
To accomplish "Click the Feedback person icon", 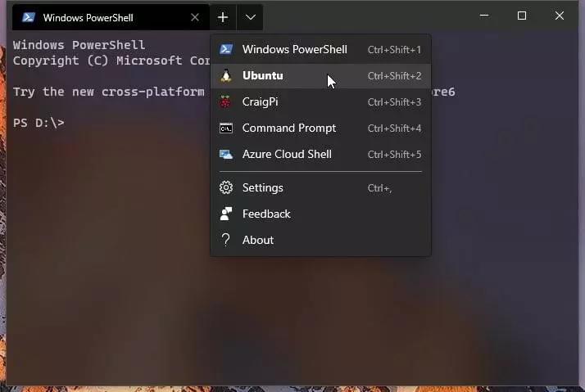I will (225, 214).
